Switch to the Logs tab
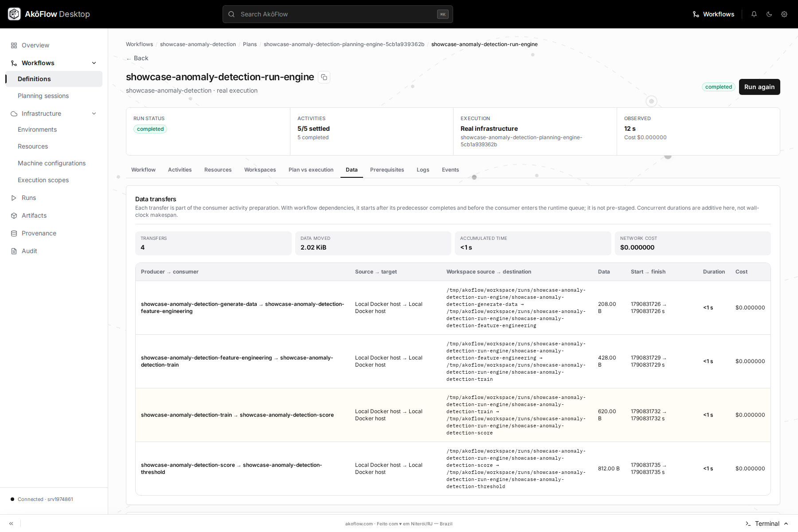 [x=423, y=170]
